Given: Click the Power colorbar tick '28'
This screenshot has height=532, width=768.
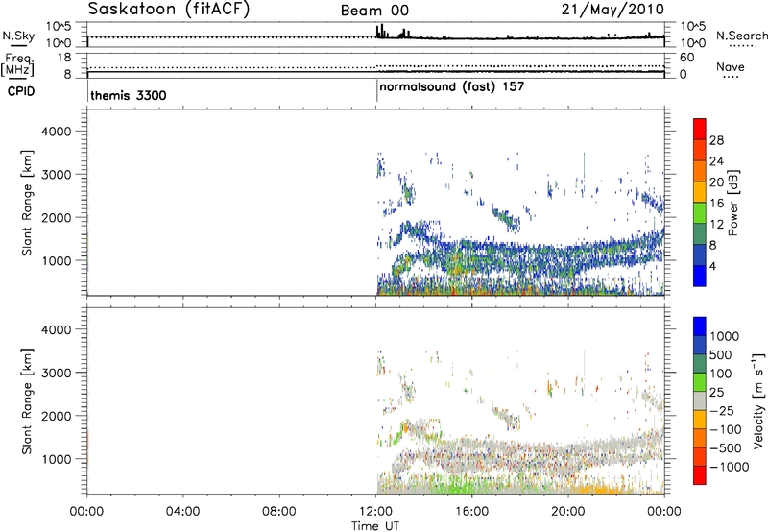Looking at the screenshot, I should point(716,140).
